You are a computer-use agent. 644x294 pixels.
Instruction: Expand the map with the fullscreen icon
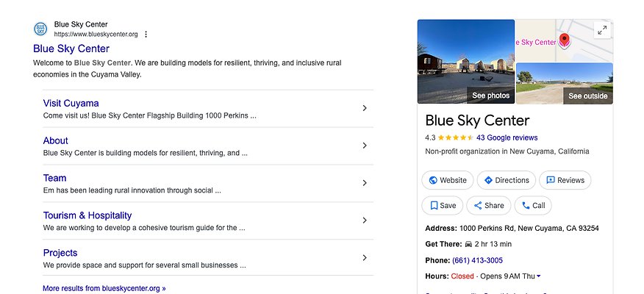tap(602, 30)
